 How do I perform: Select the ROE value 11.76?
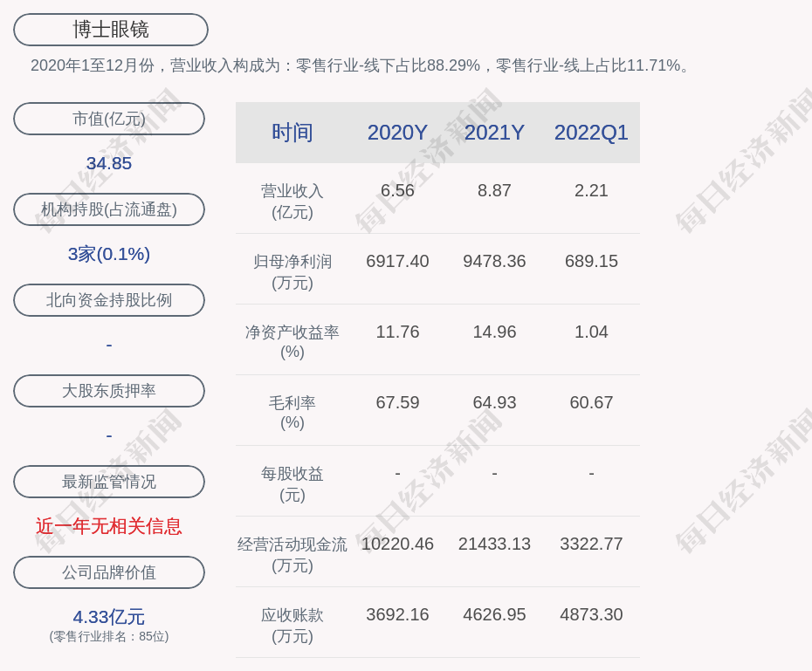397,332
